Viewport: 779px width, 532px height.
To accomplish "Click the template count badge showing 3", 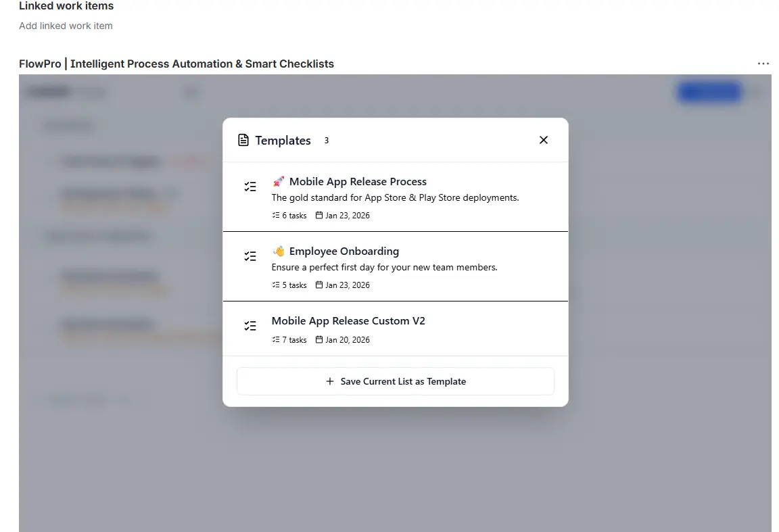I will tap(327, 141).
